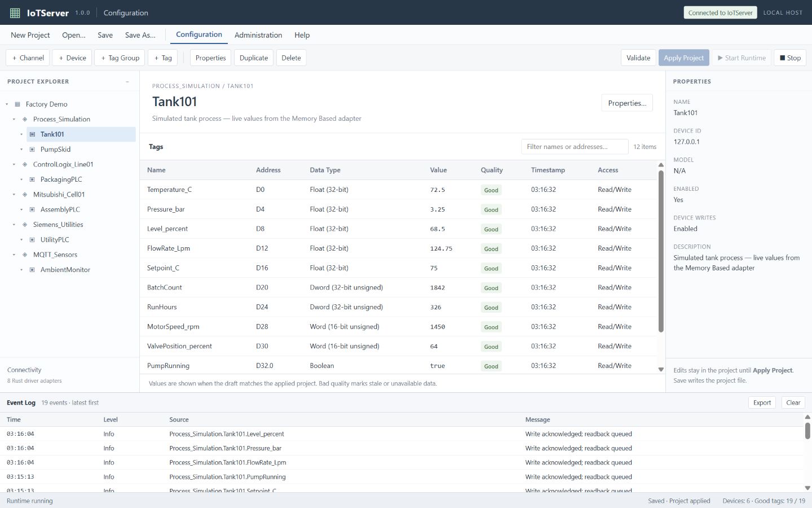Screen dimensions: 812x508
Task: Click the Tank101 device icon in tree
Action: tap(32, 134)
